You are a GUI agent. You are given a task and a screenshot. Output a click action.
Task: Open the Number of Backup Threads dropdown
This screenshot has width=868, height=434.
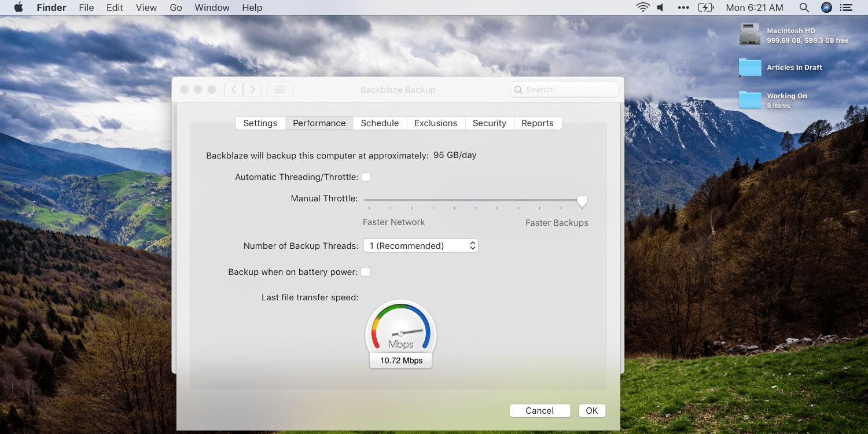421,245
